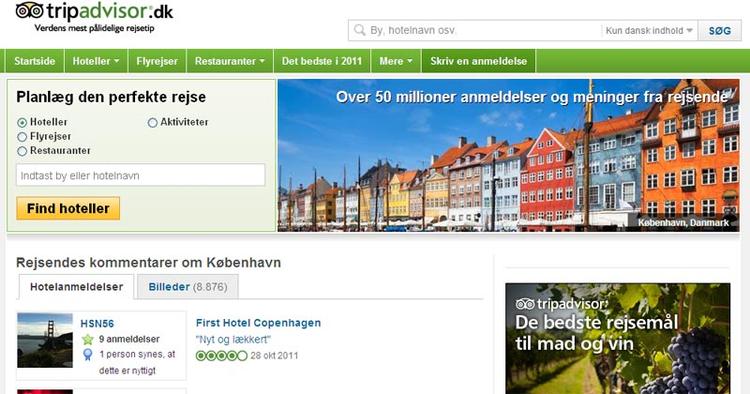Click the blue ribbon icon beside helpful votes

click(x=88, y=354)
